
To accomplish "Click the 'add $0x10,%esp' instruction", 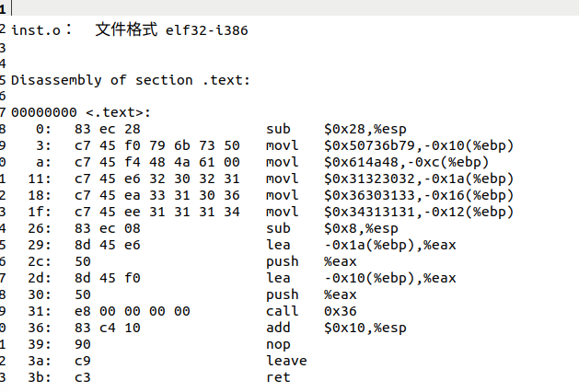I will point(336,328).
